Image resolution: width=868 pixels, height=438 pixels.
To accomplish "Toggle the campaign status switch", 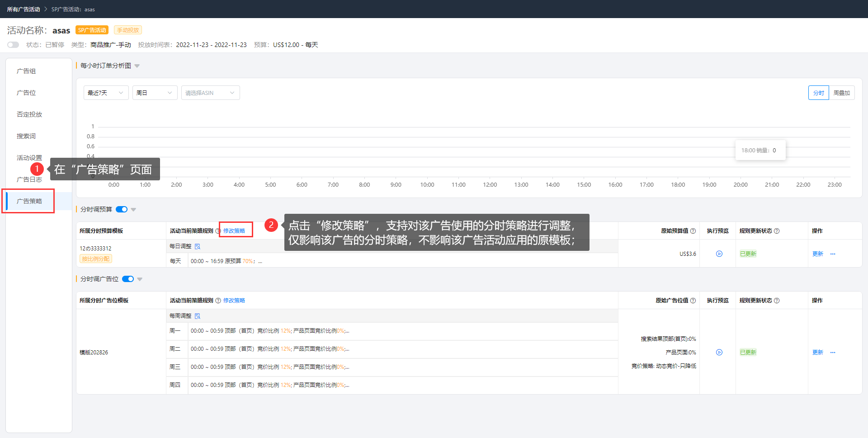I will tap(13, 45).
